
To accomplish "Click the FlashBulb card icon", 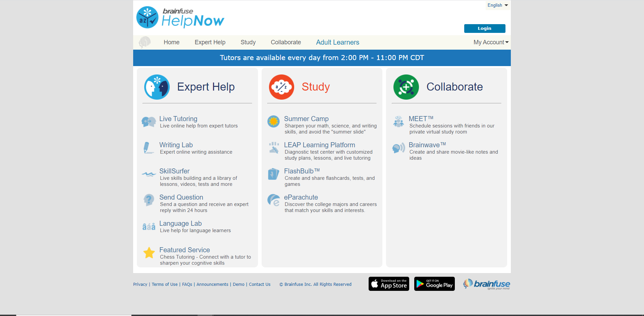I will click(273, 174).
